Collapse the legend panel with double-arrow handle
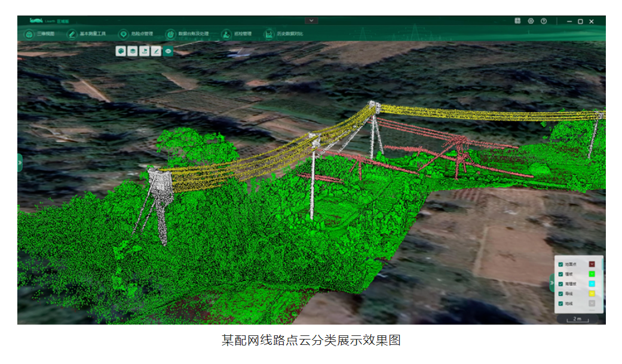The image size is (622, 364). click(551, 283)
